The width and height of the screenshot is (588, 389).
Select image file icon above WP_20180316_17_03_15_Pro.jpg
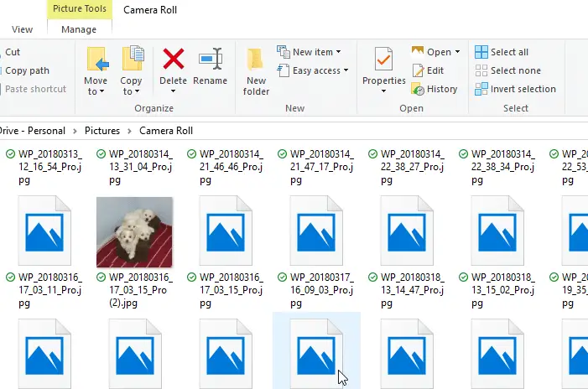pyautogui.click(x=226, y=231)
